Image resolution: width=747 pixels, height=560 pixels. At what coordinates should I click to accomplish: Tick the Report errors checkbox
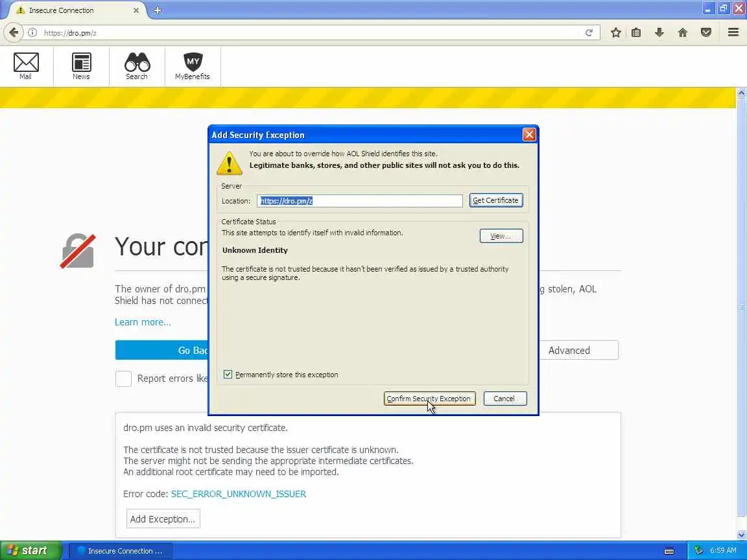pos(123,379)
